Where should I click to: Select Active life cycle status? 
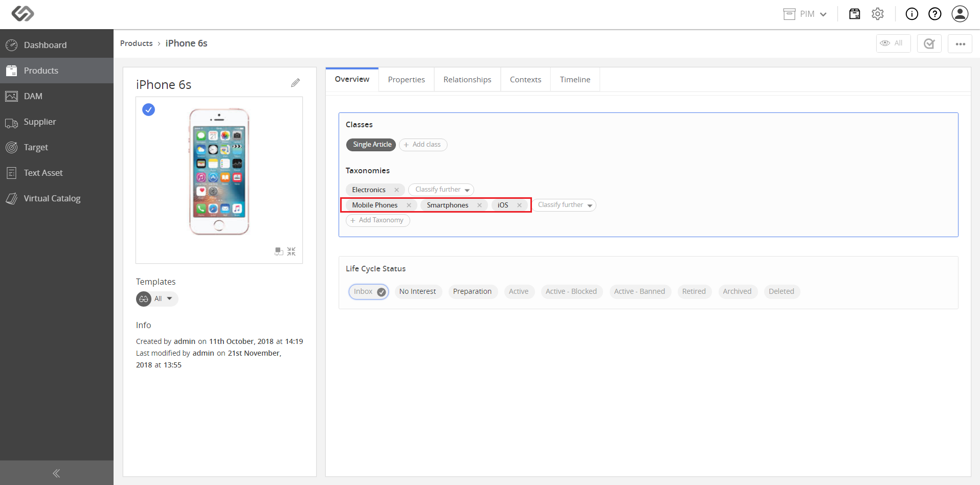pos(519,292)
